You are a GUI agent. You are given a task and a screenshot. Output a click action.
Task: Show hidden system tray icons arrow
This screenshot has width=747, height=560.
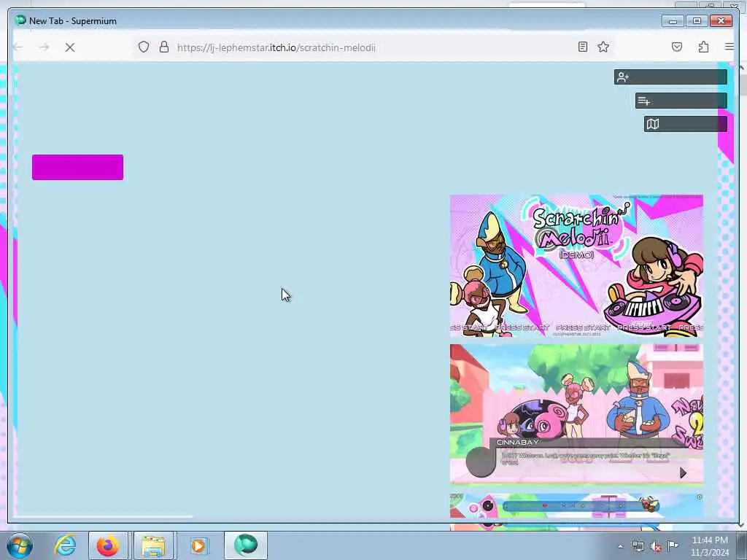pyautogui.click(x=620, y=546)
